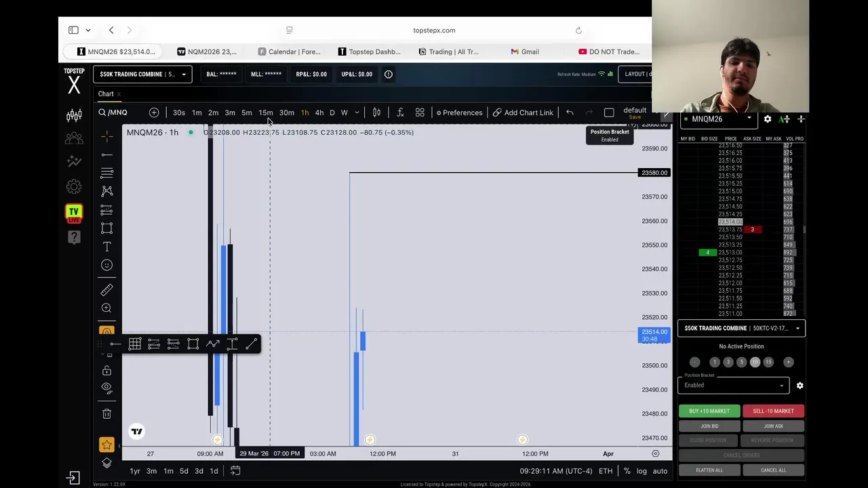
Task: Switch to Trading browser tab
Action: pos(449,52)
